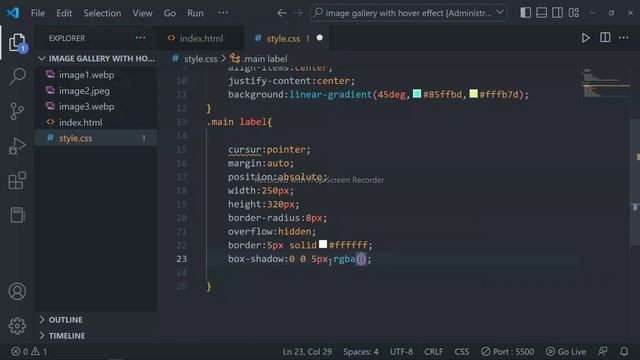Open the View menu
This screenshot has height=360, width=640.
coord(142,13)
